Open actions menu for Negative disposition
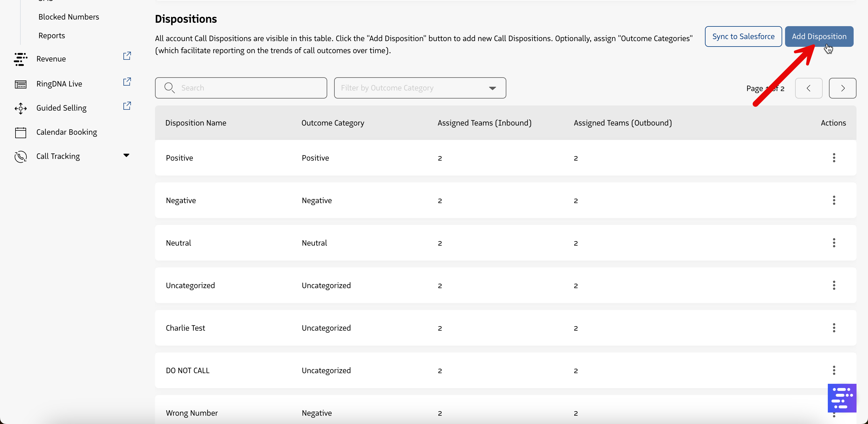868x424 pixels. [x=834, y=200]
